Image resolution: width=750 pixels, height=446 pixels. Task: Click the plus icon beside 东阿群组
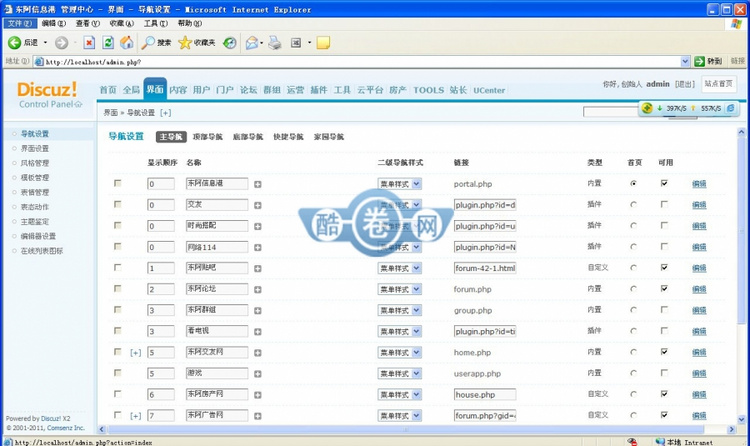pos(257,311)
